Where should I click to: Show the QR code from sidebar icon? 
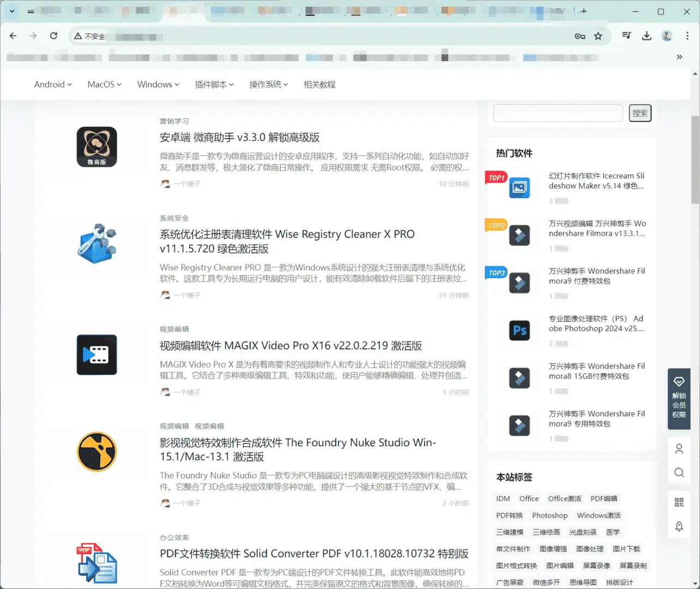679,502
